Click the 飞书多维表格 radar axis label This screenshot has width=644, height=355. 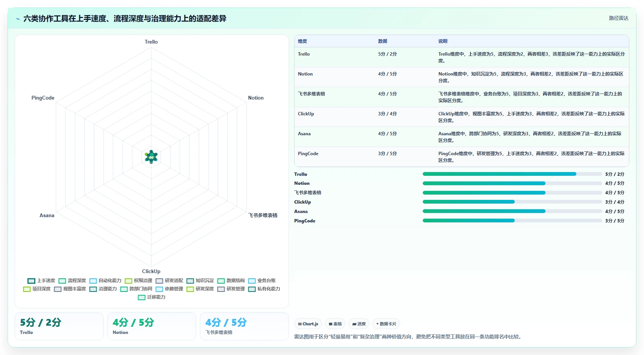coord(263,215)
